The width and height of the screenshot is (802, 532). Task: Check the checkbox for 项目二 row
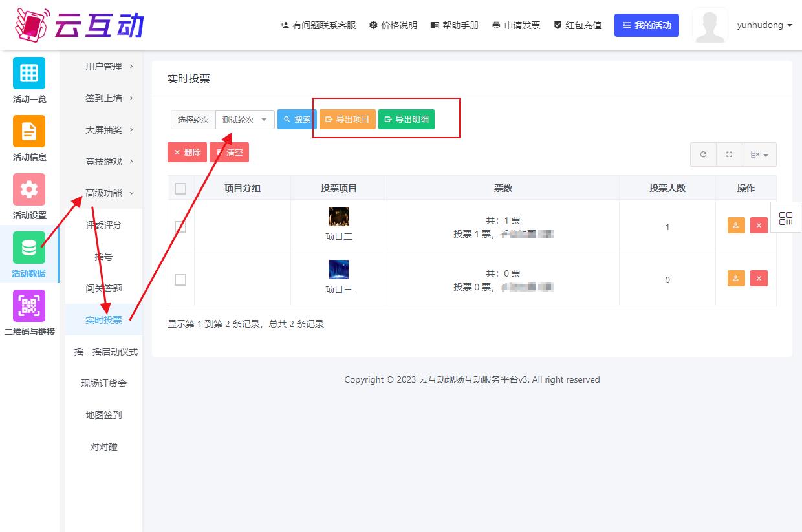coord(180,227)
